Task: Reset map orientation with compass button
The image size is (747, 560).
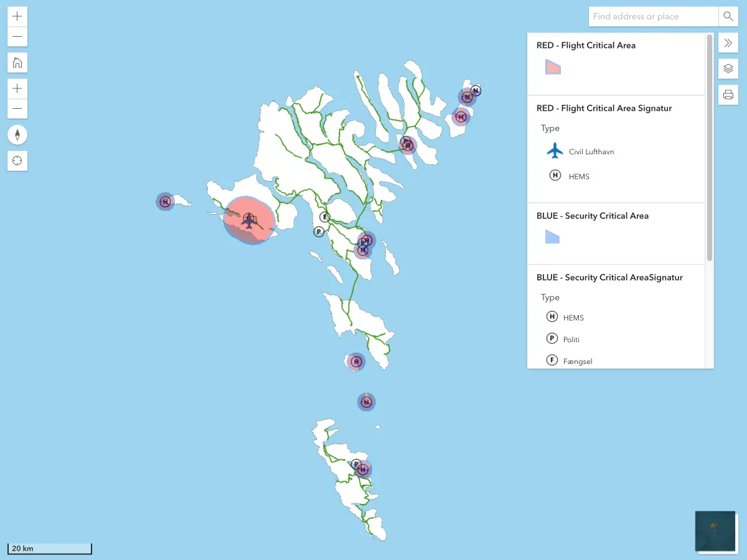Action: [x=17, y=134]
